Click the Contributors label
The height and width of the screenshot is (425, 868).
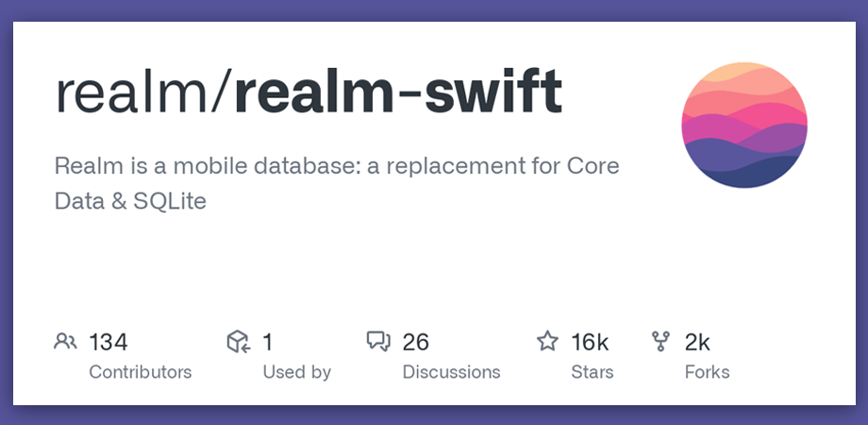click(140, 372)
